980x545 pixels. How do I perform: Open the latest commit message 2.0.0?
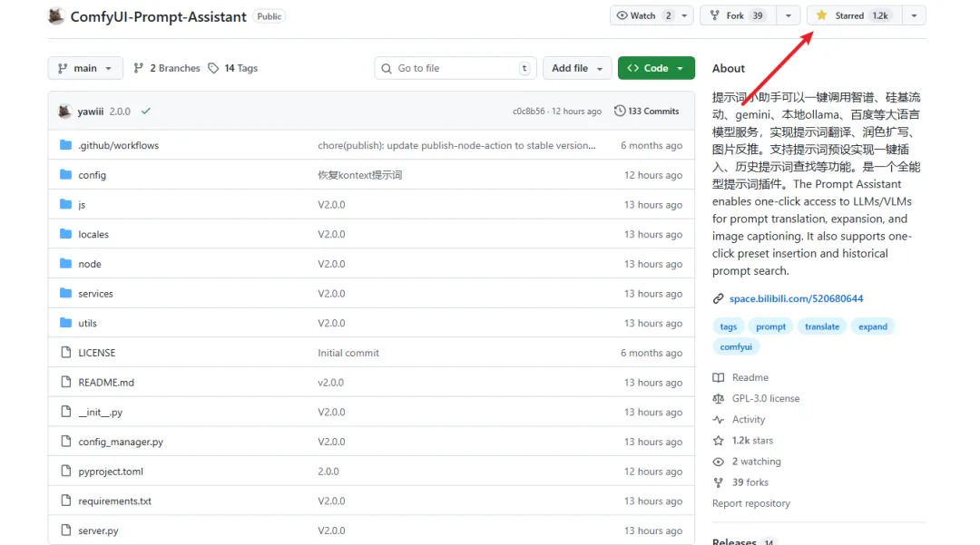point(120,112)
